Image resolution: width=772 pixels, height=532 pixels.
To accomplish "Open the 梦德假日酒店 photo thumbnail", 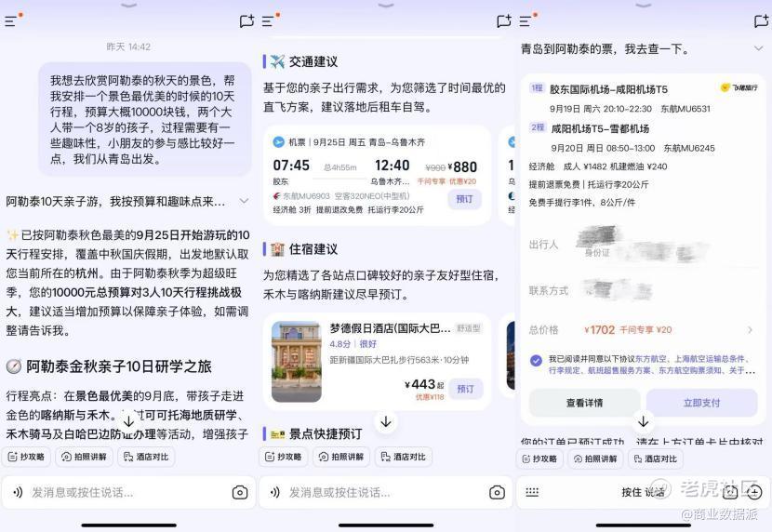I will click(x=297, y=361).
